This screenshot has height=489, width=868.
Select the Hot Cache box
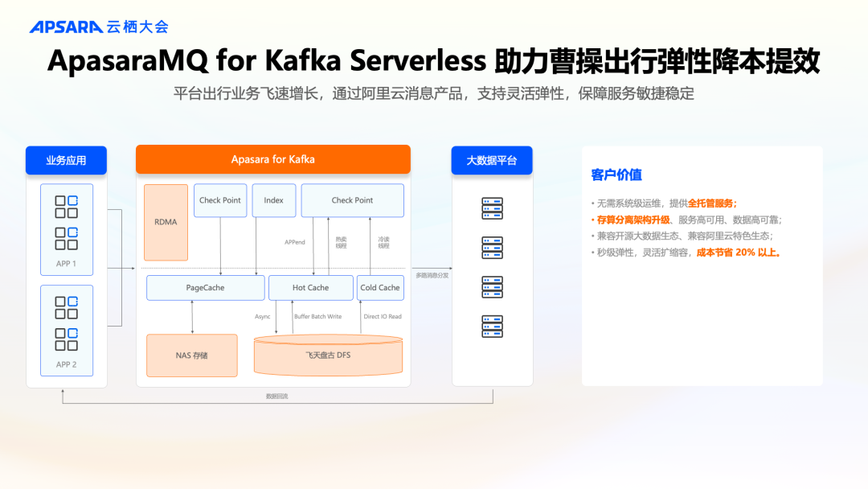click(310, 287)
